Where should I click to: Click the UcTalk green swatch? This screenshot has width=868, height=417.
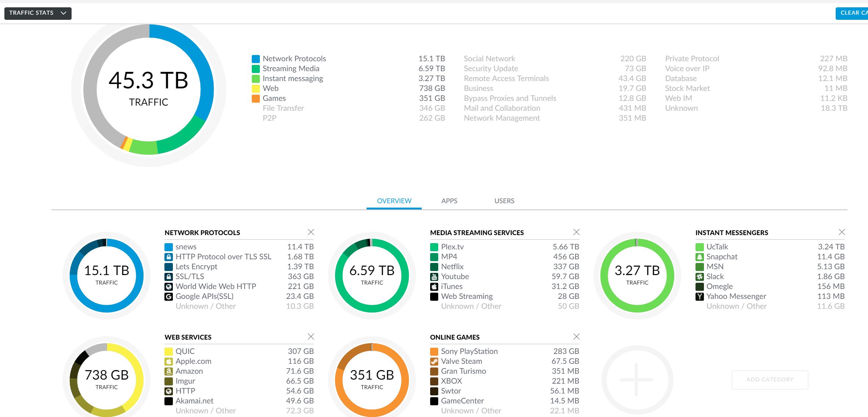tap(700, 247)
